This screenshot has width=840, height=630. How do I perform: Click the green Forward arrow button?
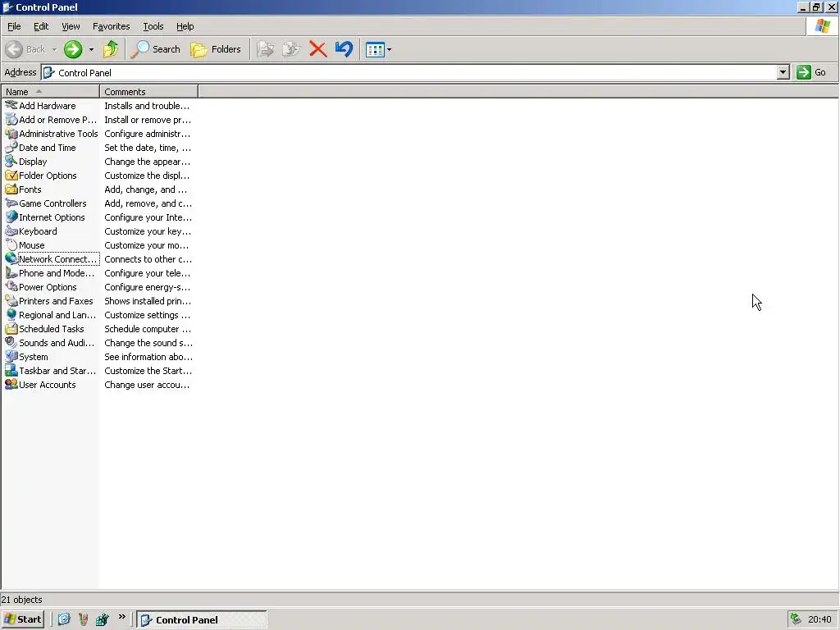(x=73, y=49)
